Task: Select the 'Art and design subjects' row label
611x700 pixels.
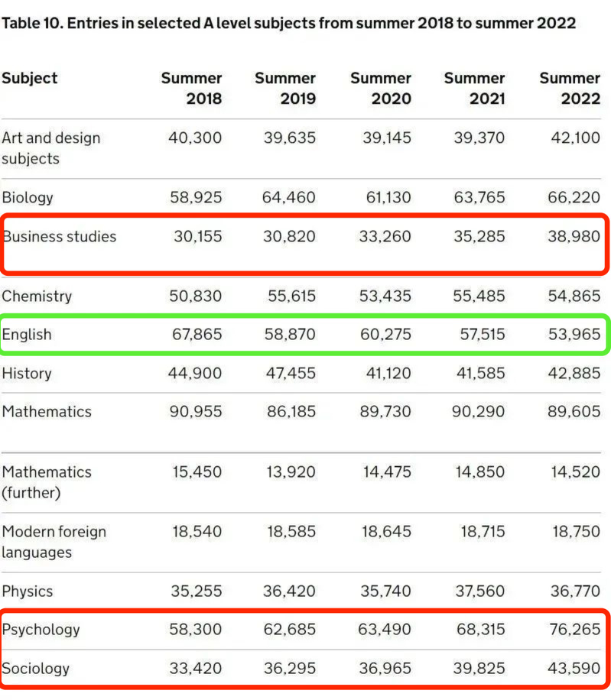Action: 50,148
